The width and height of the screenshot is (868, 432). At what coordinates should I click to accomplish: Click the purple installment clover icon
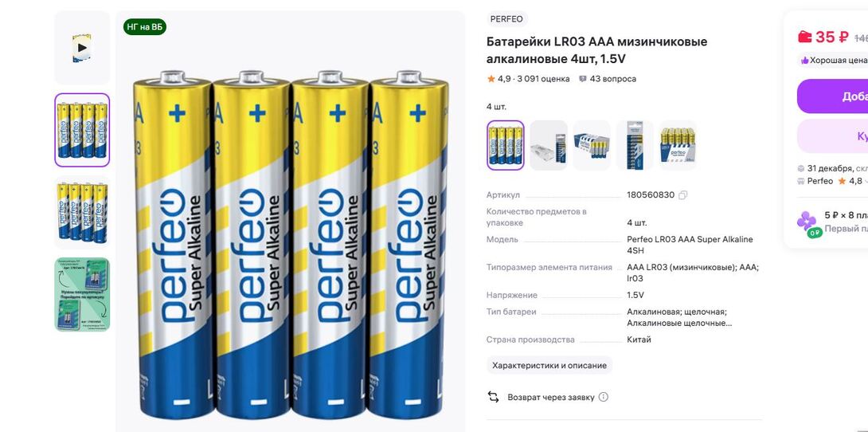tap(807, 221)
